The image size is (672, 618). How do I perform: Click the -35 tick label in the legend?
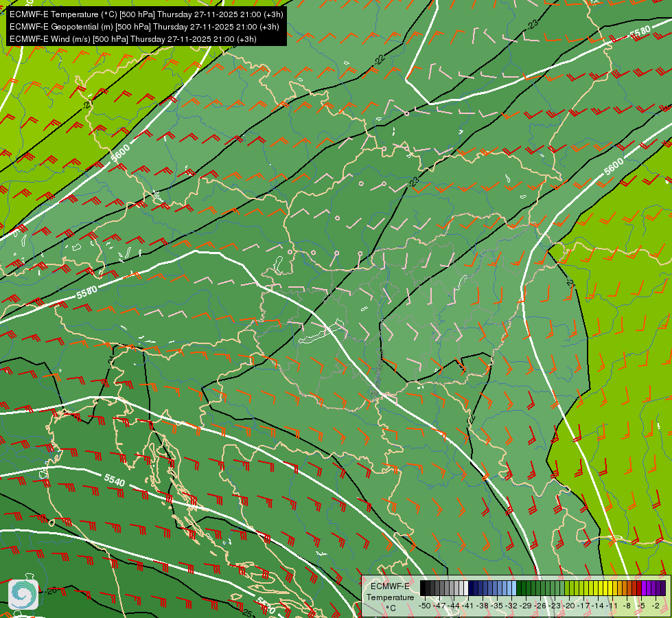coord(497,606)
